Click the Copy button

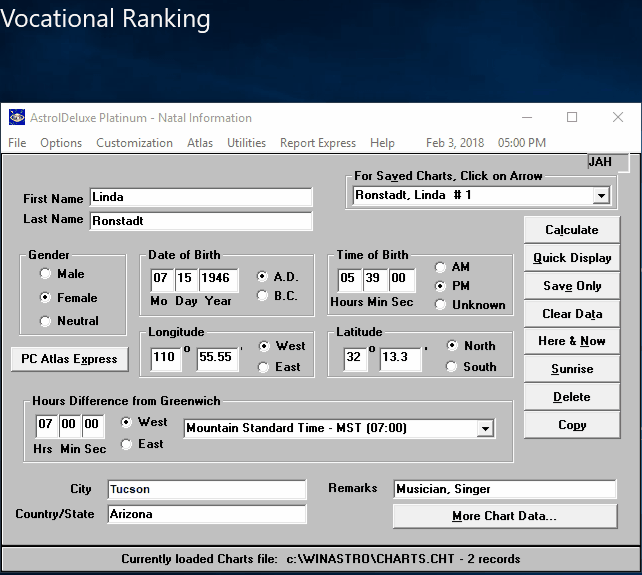point(572,425)
